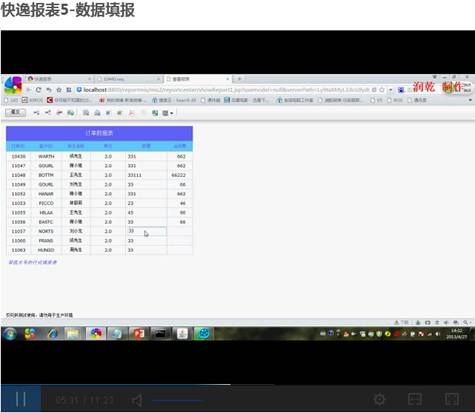Click the blue italic link below table

pyautogui.click(x=32, y=262)
